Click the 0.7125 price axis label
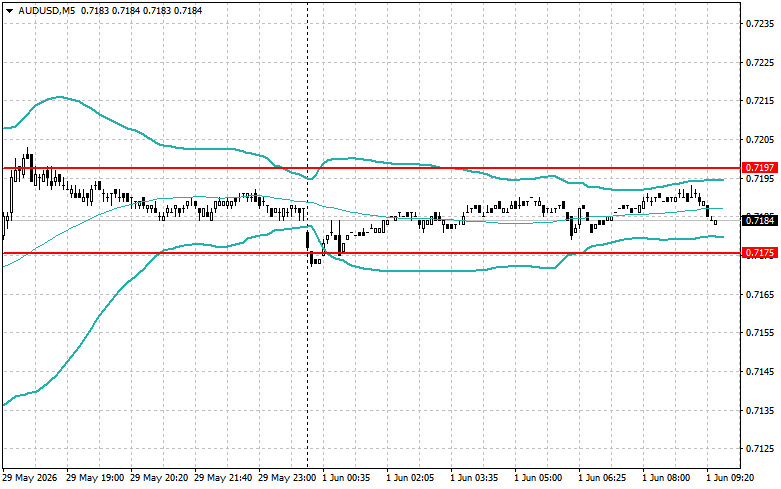Screen dimensions: 781x489 761,449
